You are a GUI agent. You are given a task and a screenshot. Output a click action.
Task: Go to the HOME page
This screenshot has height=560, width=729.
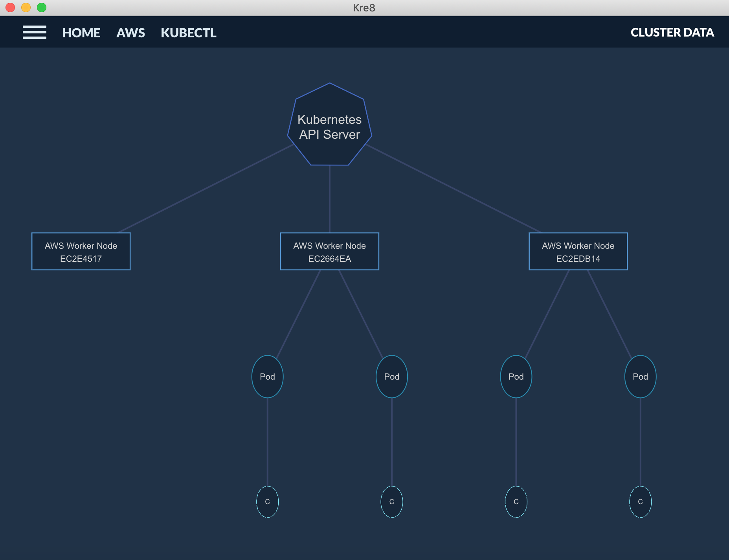81,33
